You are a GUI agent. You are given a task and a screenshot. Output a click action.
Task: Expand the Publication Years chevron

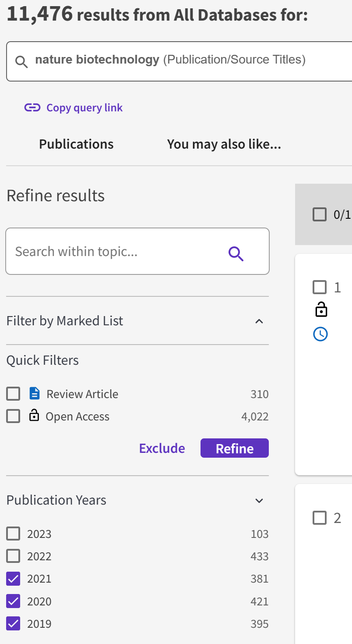(259, 501)
